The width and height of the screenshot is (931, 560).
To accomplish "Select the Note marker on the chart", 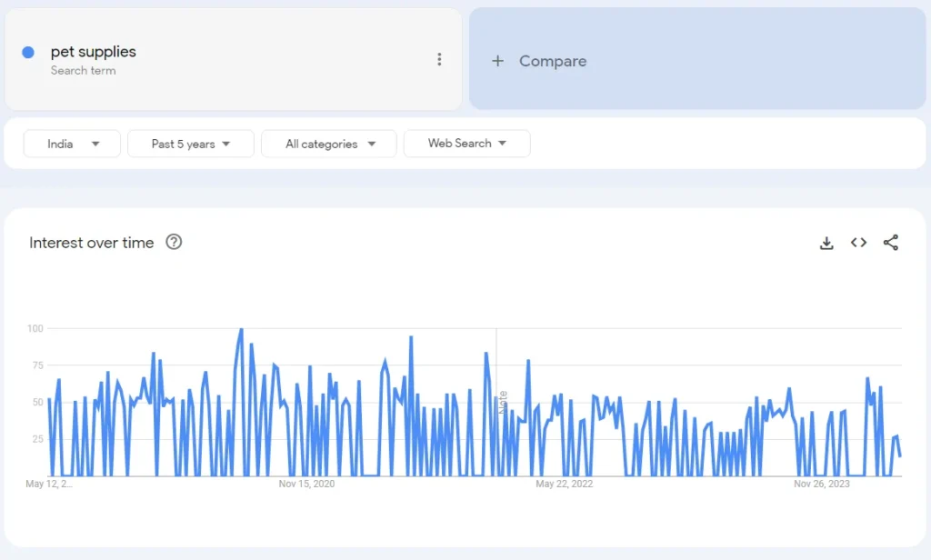I will [503, 401].
